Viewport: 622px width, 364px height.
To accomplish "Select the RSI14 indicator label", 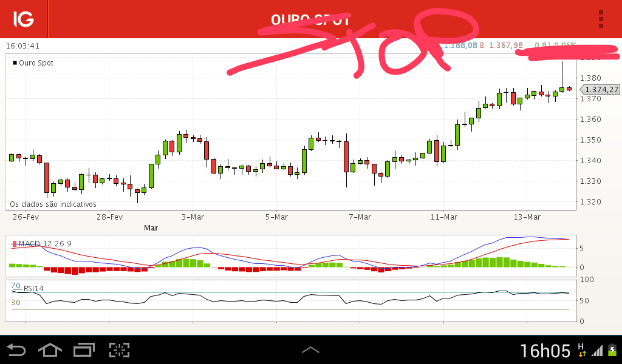I will [x=33, y=288].
